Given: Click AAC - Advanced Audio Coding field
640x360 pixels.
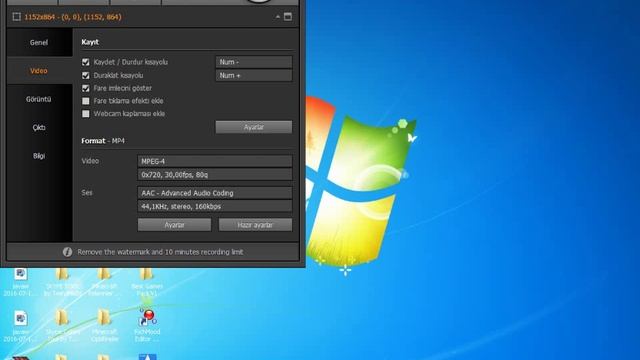Looking at the screenshot, I should [215, 193].
